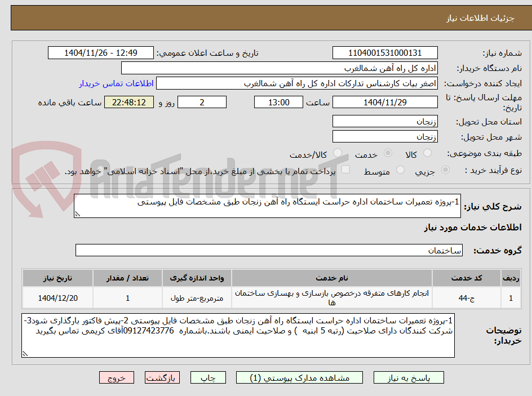Viewport: 532px width, 396px height.
Task: Click the بازگشت back button
Action: 162,377
